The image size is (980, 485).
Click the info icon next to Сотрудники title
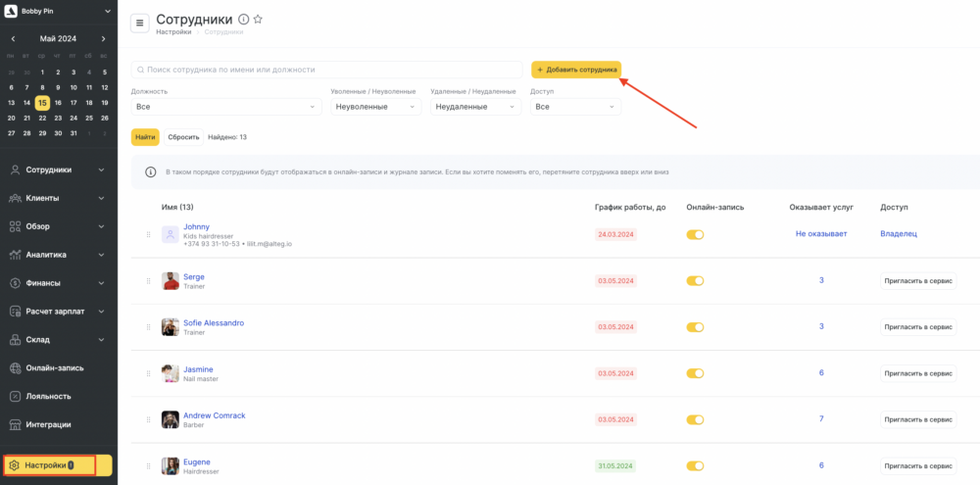click(x=244, y=20)
